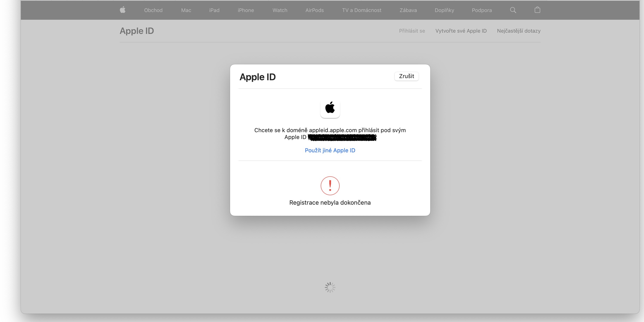Select iPhone in the navigation bar
This screenshot has height=322, width=644.
click(x=246, y=10)
